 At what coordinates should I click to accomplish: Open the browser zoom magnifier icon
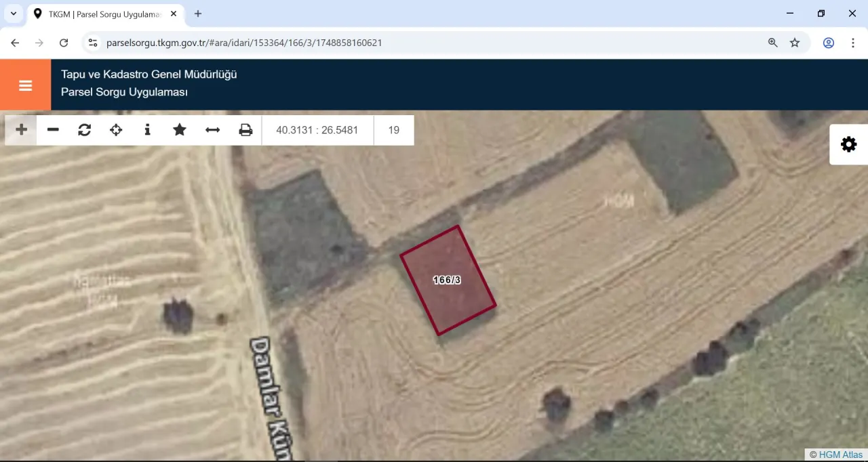772,43
